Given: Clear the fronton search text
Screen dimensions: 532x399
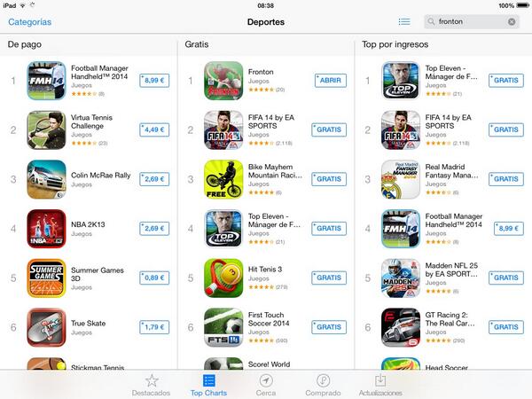Looking at the screenshot, I should click(x=512, y=21).
